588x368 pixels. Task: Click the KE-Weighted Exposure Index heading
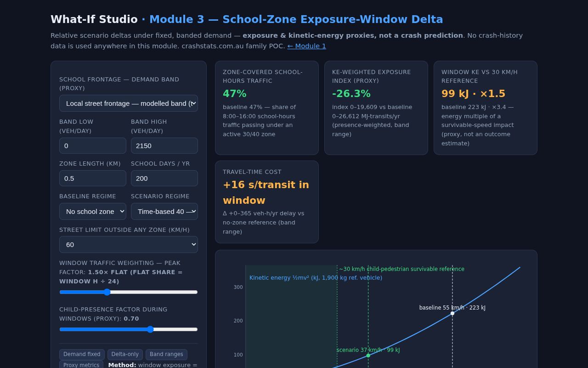click(x=372, y=76)
